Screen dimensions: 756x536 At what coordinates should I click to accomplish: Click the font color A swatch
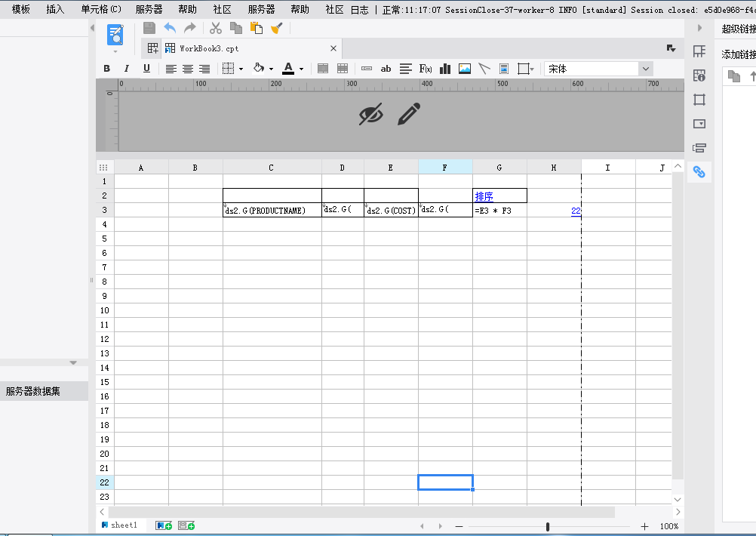point(288,69)
